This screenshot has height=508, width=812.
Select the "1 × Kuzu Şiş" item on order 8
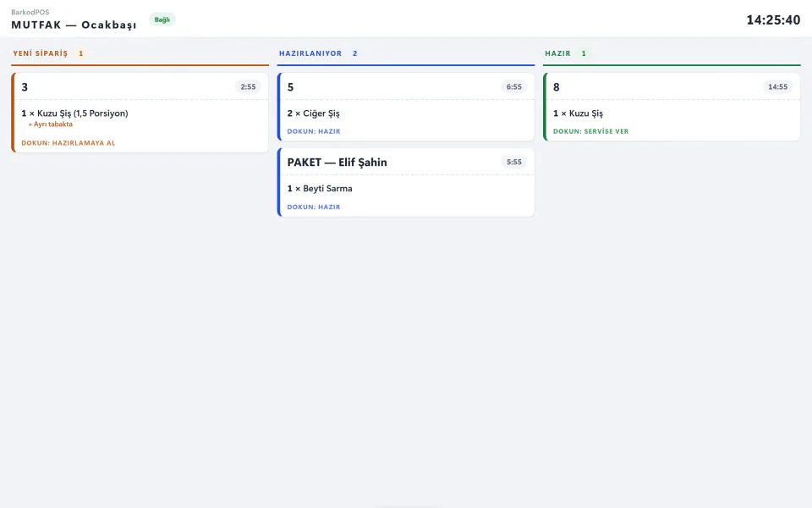[x=578, y=113]
